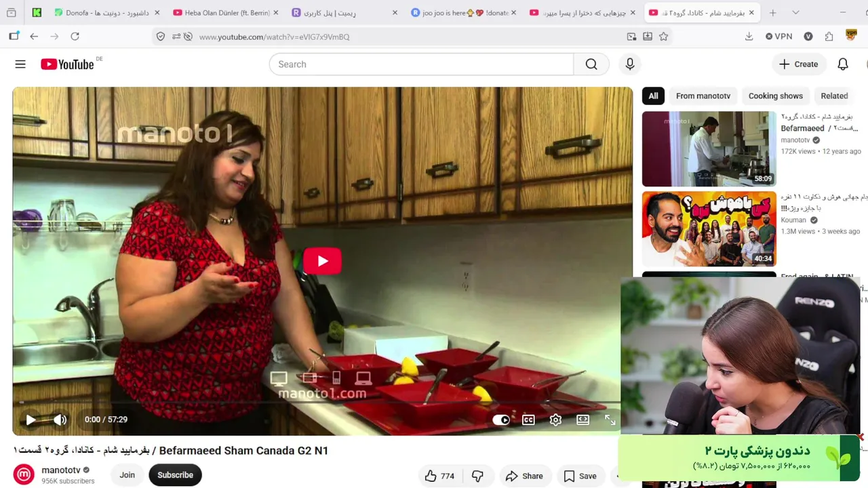Open the 58:09 Befarmaeed video thumbnail
This screenshot has width=868, height=488.
(709, 148)
